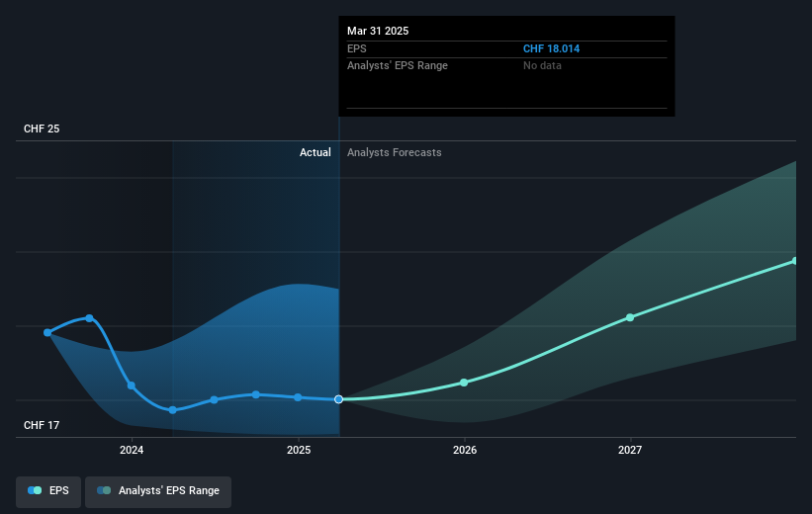The height and width of the screenshot is (514, 812).
Task: Click the CHF 17 axis label
Action: pos(42,425)
